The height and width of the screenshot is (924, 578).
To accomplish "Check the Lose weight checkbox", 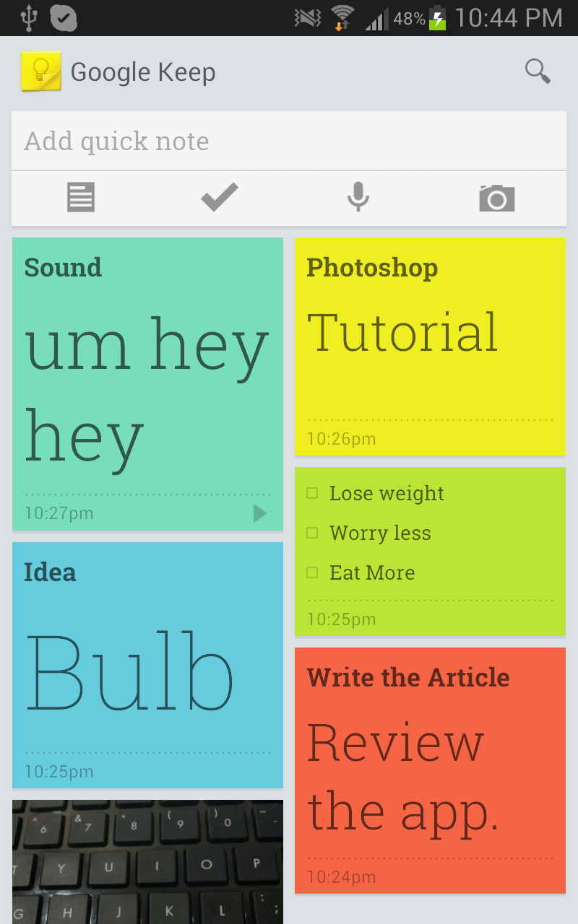I will [x=313, y=493].
